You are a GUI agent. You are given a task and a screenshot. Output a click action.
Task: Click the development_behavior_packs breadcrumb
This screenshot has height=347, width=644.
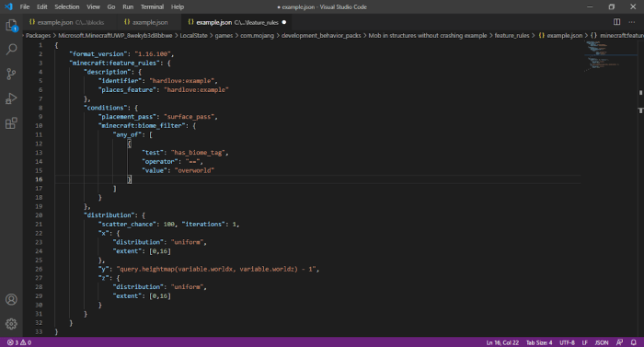(321, 35)
